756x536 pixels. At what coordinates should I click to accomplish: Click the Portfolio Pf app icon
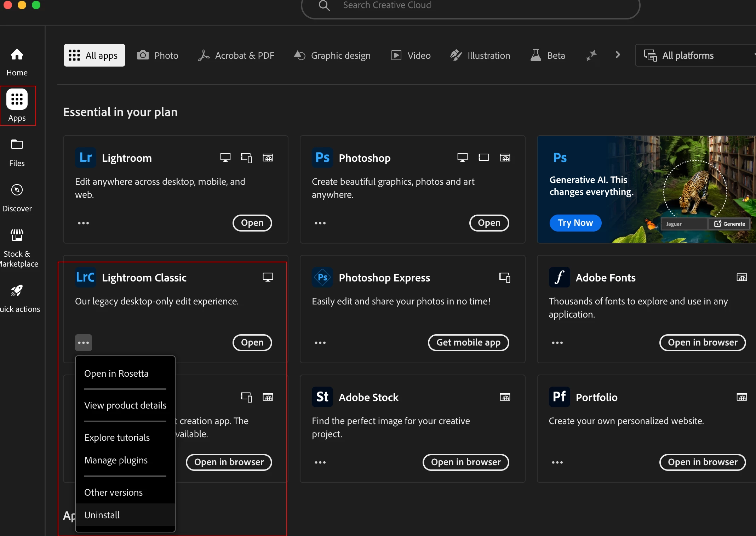coord(559,397)
